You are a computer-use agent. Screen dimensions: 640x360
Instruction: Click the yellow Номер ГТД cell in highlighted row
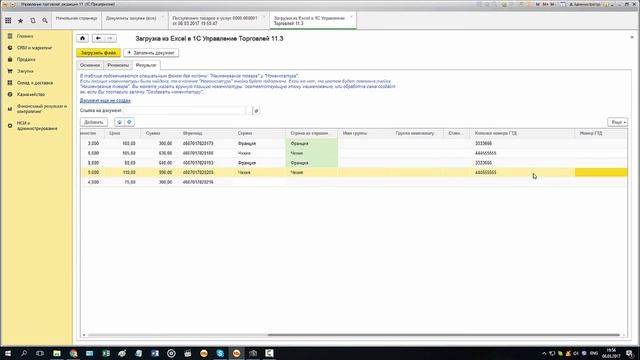tap(601, 173)
